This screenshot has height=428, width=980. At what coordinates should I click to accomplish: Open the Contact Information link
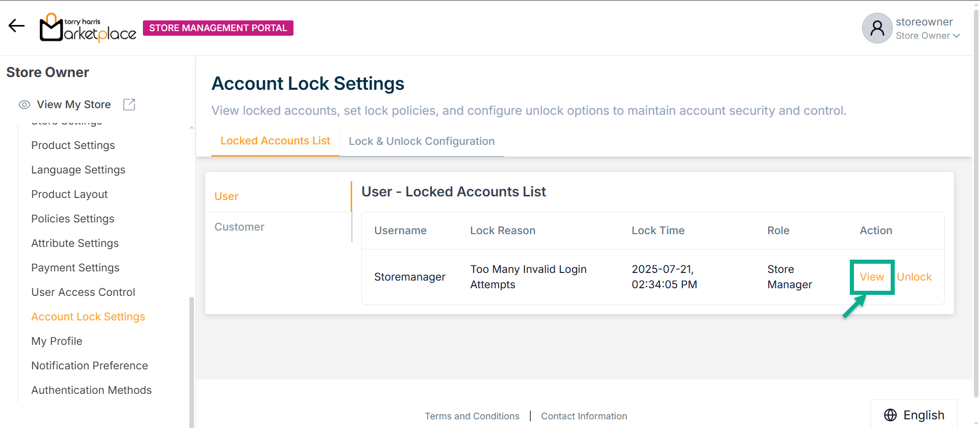point(584,416)
